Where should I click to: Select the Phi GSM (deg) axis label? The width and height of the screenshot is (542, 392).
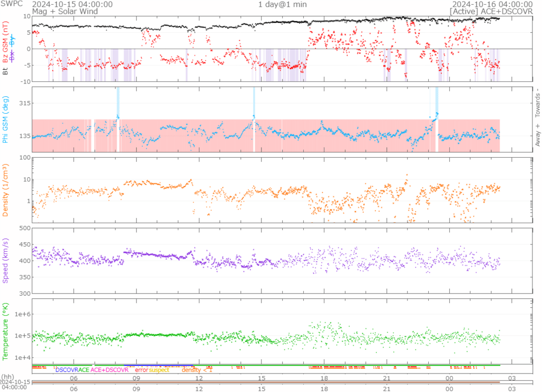click(6, 119)
